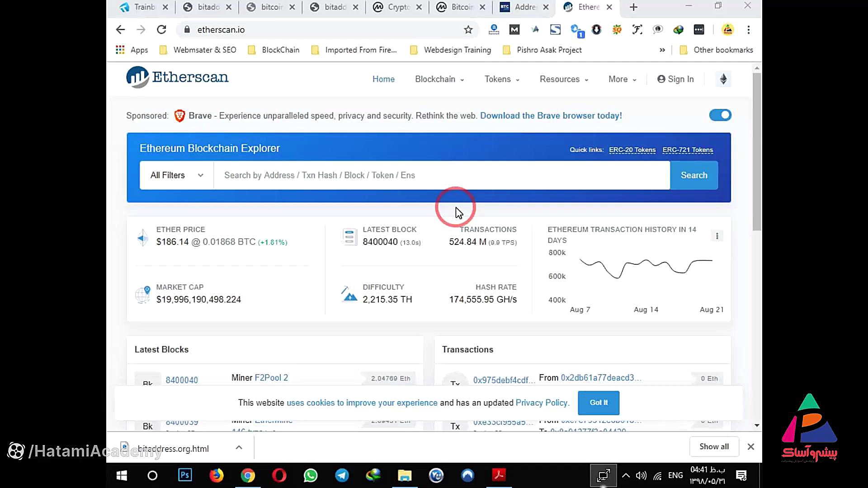This screenshot has width=868, height=488.
Task: Close the Addre tab
Action: pos(546,7)
